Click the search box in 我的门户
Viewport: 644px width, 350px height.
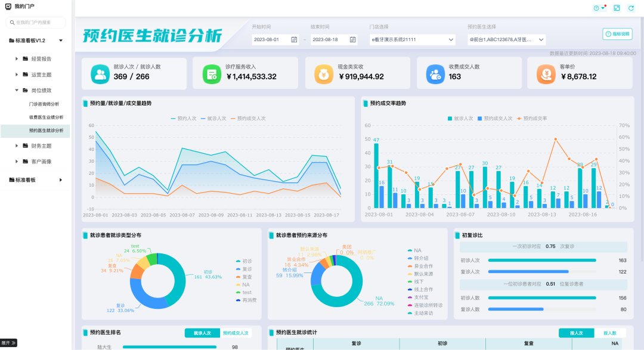[x=36, y=23]
